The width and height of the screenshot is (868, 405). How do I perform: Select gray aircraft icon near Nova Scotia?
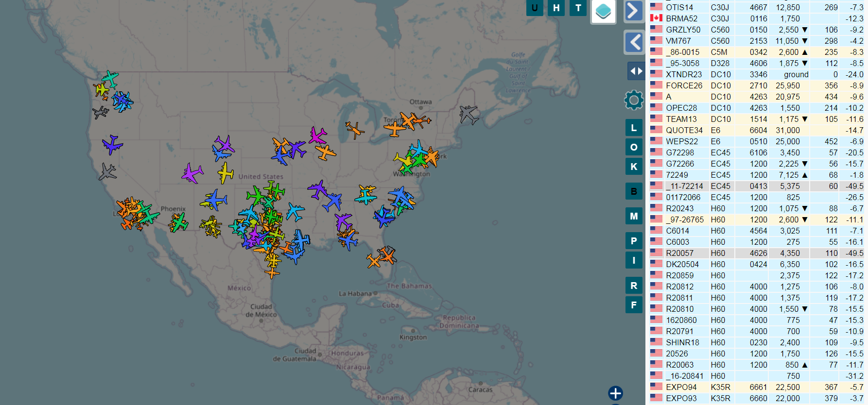point(469,115)
